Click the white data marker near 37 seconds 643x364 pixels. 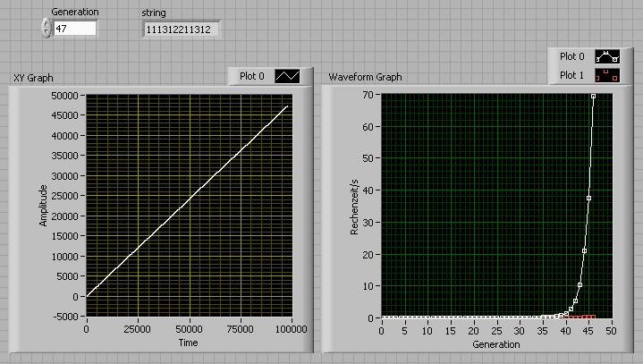tap(588, 199)
